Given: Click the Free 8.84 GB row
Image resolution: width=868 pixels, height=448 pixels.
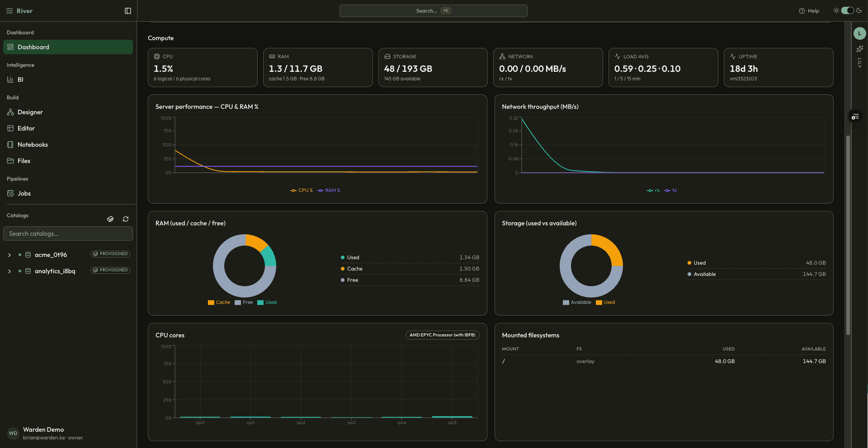Looking at the screenshot, I should point(410,280).
